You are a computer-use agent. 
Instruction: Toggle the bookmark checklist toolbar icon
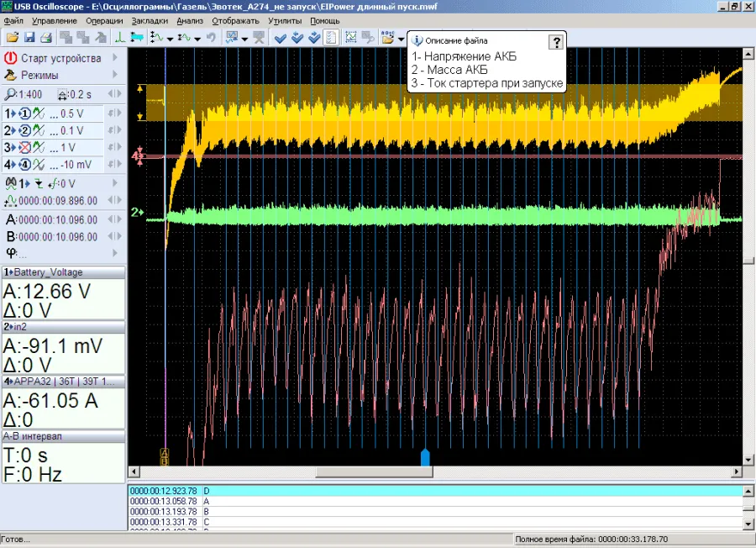click(331, 38)
